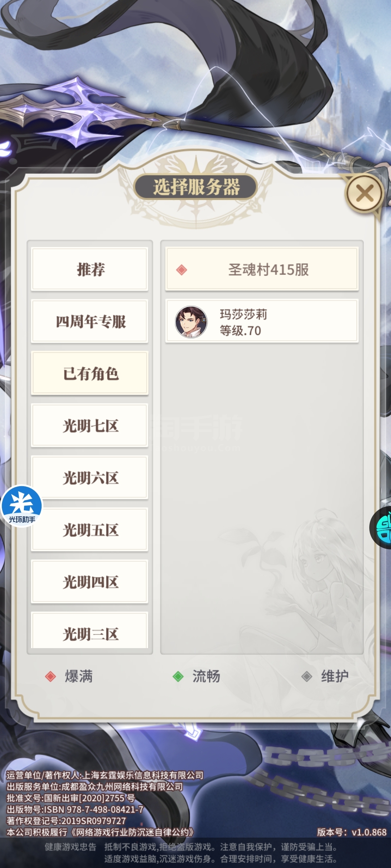Click the 选择服务器 dialog title banner
Image resolution: width=391 pixels, height=868 pixels.
click(196, 187)
